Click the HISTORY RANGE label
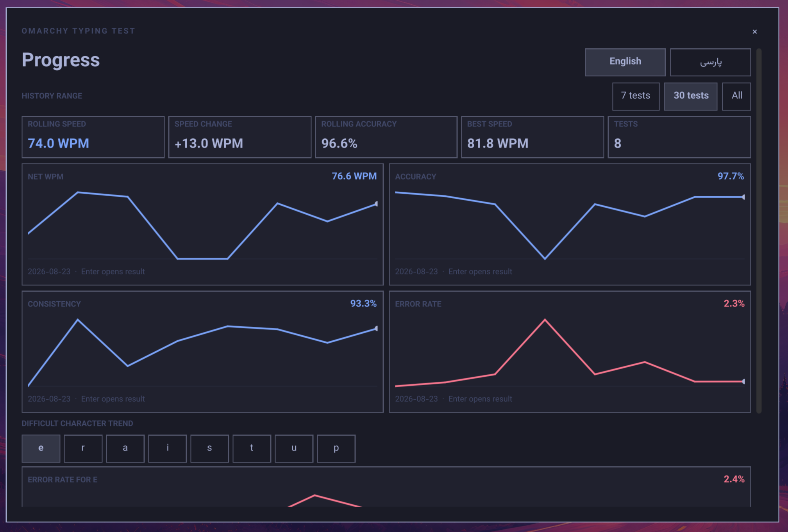Screen dimensions: 788x532 click(x=52, y=96)
